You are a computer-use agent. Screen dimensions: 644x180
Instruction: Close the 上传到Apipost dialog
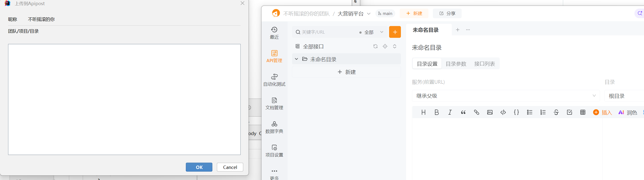[x=242, y=3]
